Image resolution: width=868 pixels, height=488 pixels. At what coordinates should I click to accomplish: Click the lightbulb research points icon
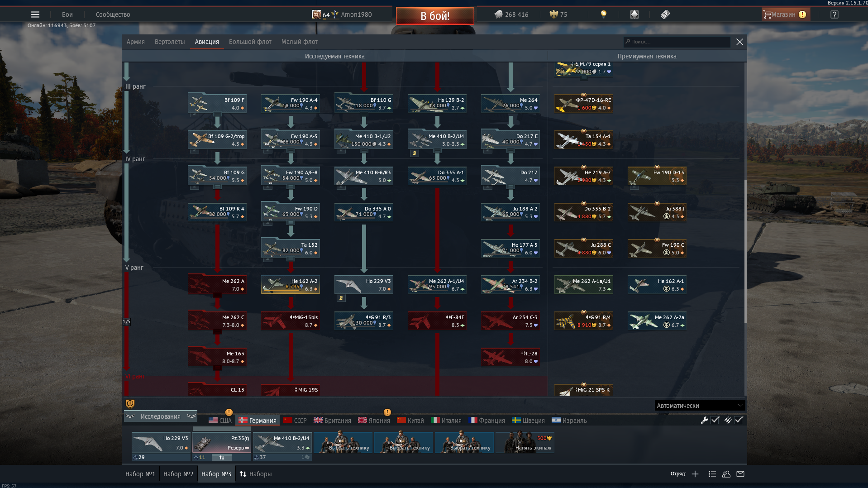point(603,14)
